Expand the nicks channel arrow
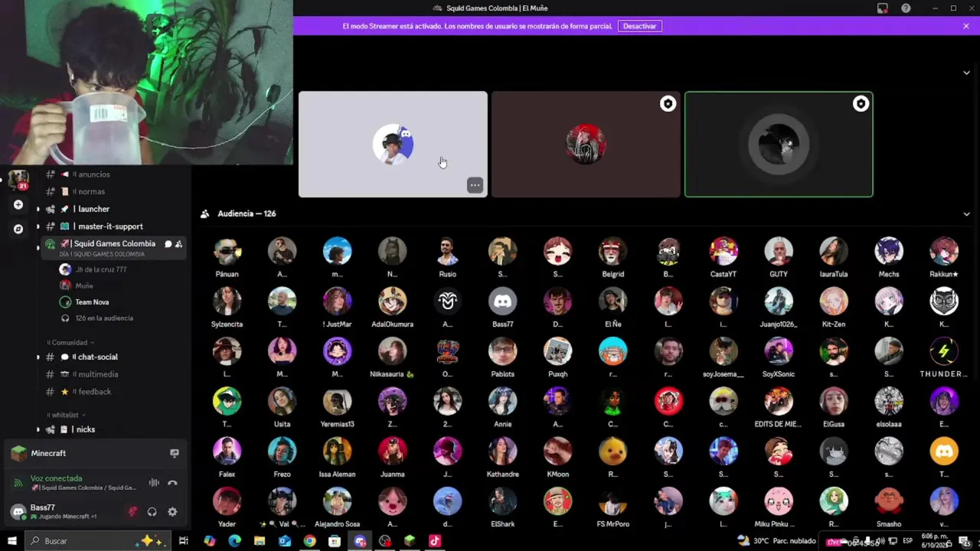980x551 pixels. pos(38,430)
